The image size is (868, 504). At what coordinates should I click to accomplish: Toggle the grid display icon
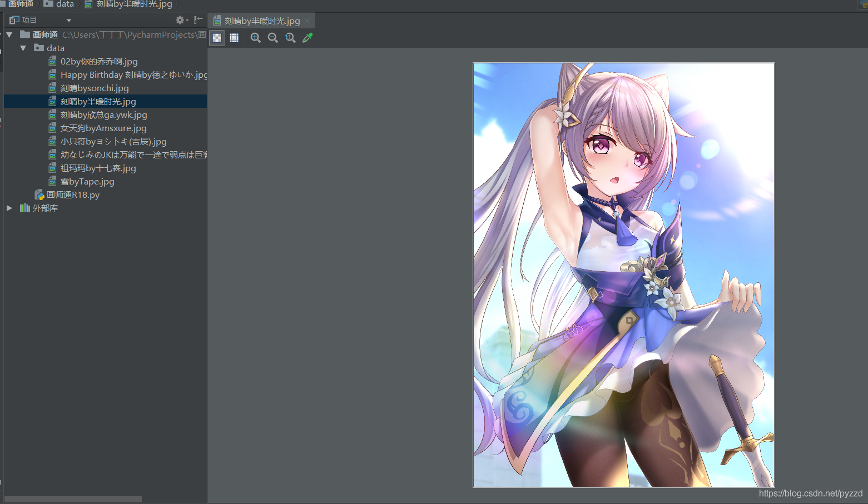[234, 38]
